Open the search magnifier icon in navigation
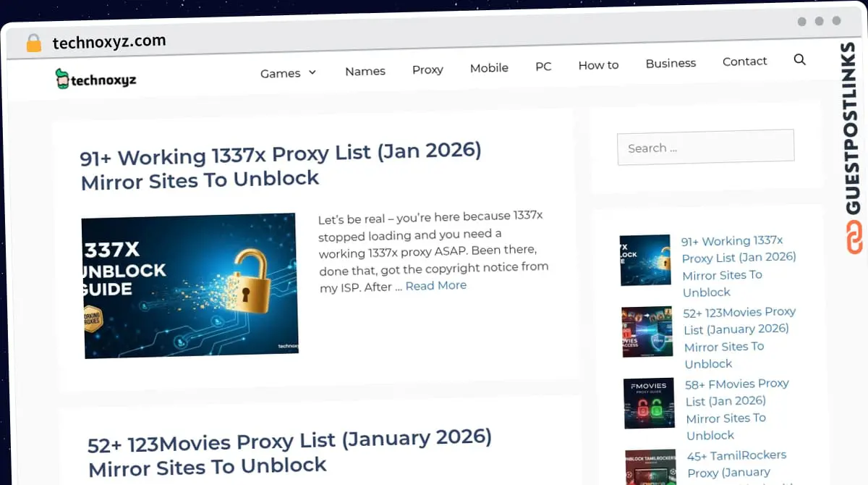 [799, 59]
